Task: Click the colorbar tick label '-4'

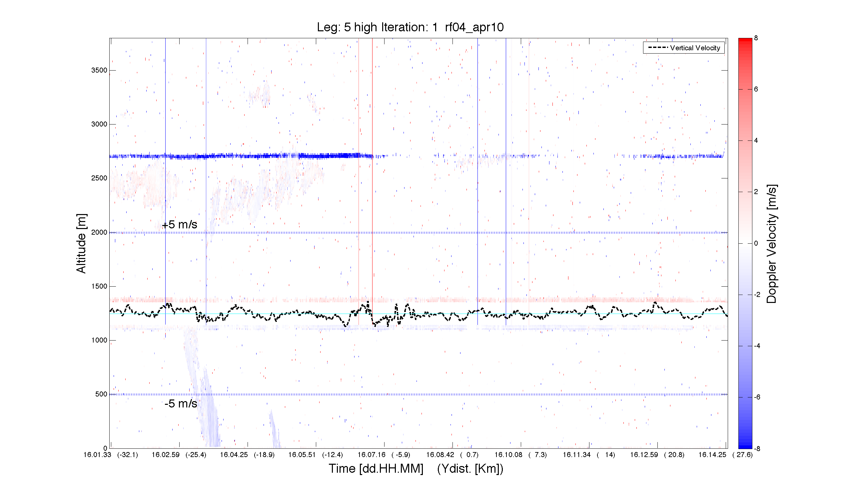Action: [757, 346]
